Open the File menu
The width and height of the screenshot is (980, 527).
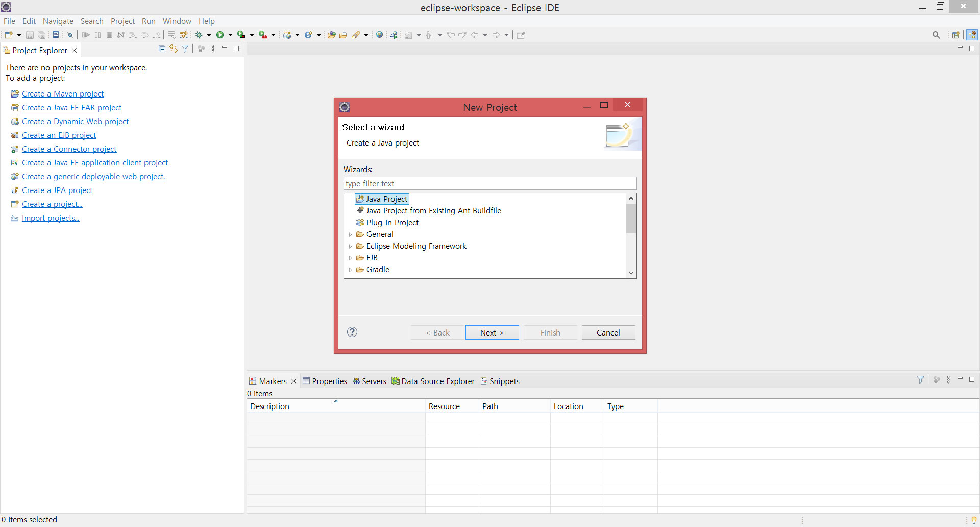[9, 21]
